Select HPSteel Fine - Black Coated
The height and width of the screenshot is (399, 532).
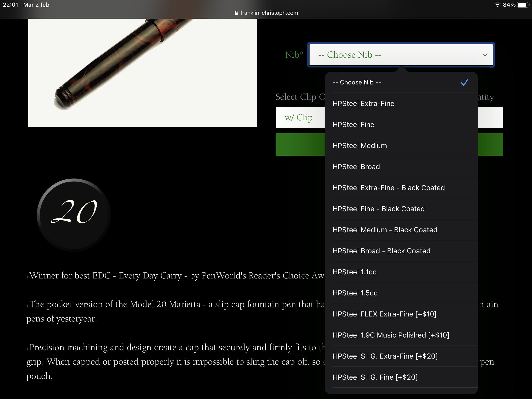(x=378, y=209)
